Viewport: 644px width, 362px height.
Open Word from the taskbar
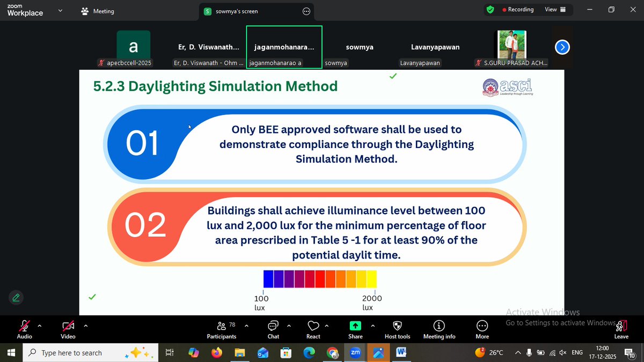click(x=401, y=352)
